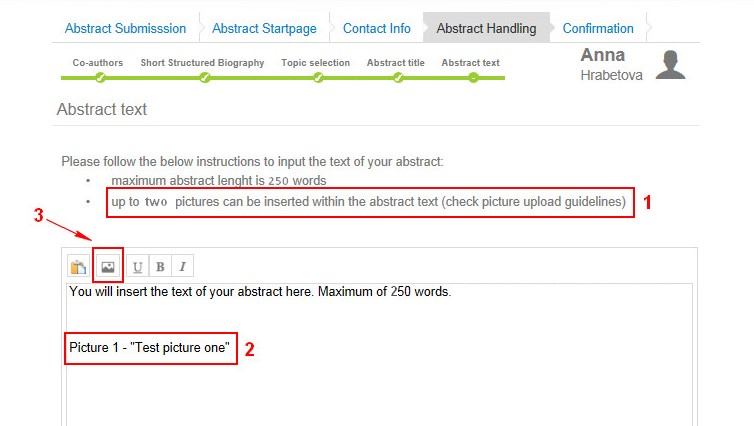Click the Short Structured Biography checkmark
This screenshot has height=426, width=754.
point(205,77)
